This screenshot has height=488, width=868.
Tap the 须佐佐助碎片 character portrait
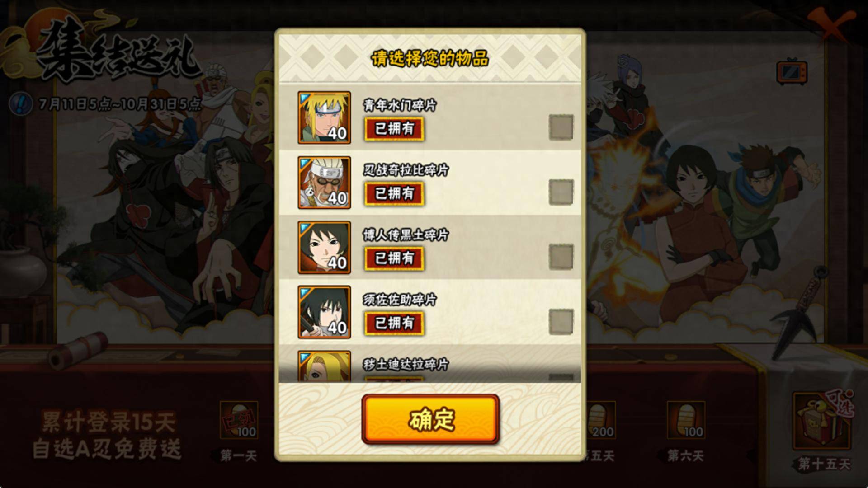pyautogui.click(x=324, y=312)
